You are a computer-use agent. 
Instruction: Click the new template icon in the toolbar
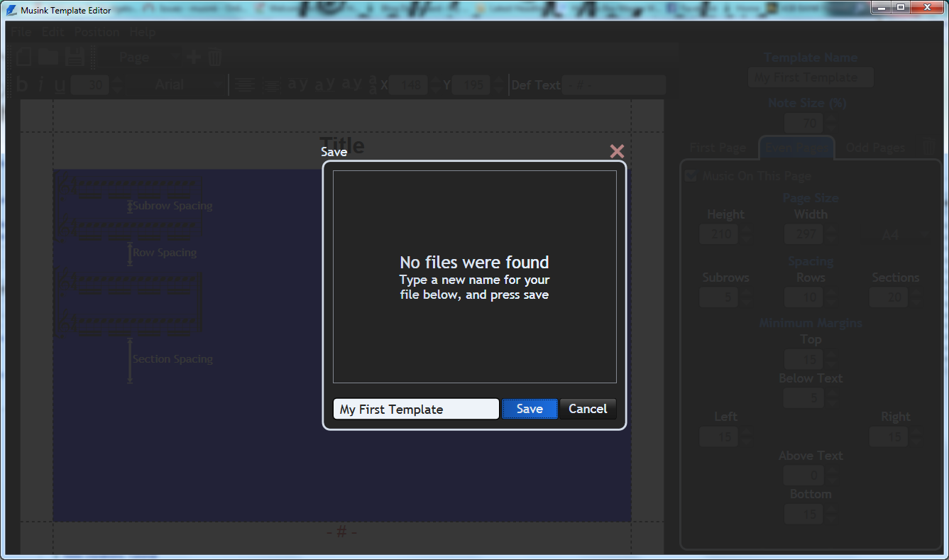coord(24,57)
